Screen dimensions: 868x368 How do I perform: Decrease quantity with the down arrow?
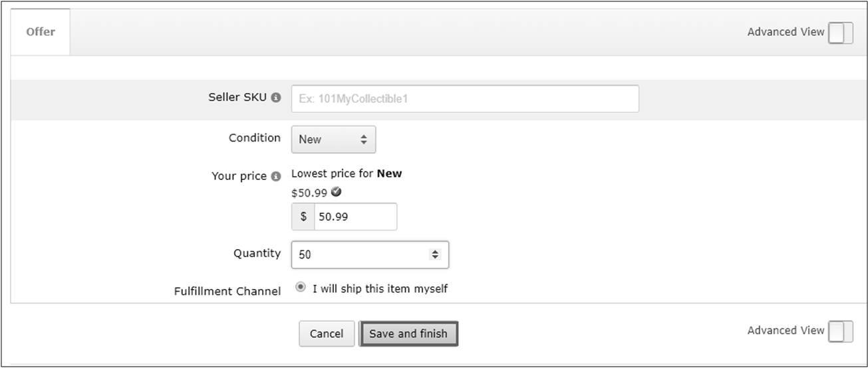(435, 257)
